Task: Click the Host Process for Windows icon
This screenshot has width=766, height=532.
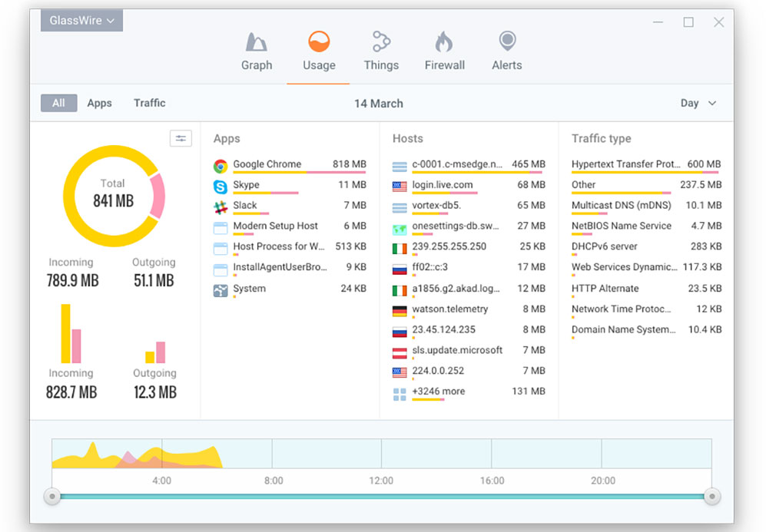Action: (221, 249)
